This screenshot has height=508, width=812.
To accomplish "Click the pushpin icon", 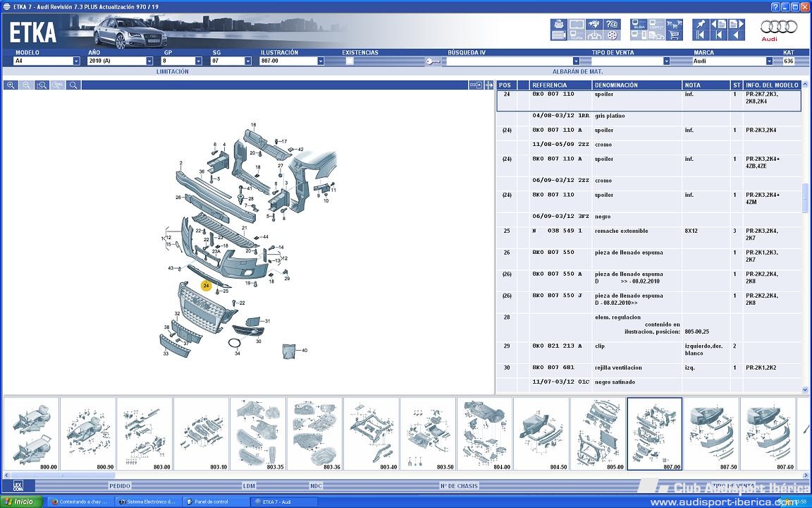I will pyautogui.click(x=701, y=24).
